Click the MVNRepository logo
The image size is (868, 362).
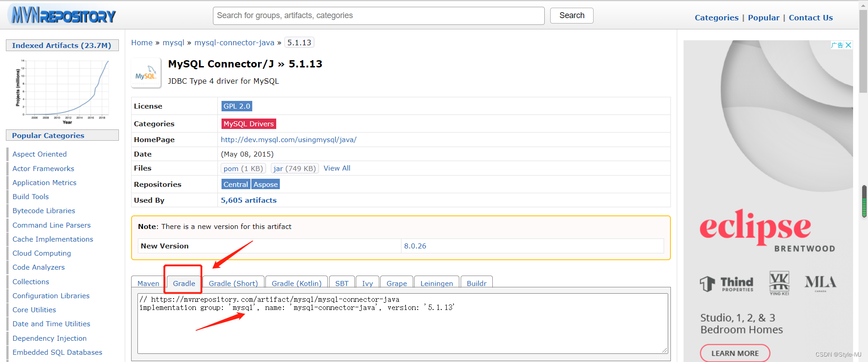point(63,15)
